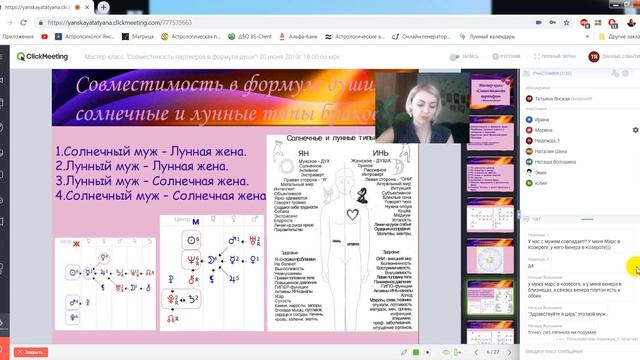640x360 pixels.
Task: Click the first browser extension icon
Action: click(x=584, y=23)
